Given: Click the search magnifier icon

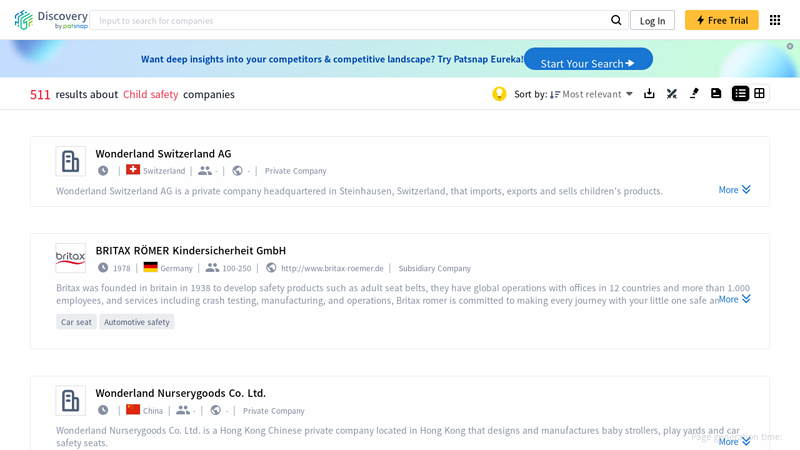Looking at the screenshot, I should pyautogui.click(x=616, y=20).
